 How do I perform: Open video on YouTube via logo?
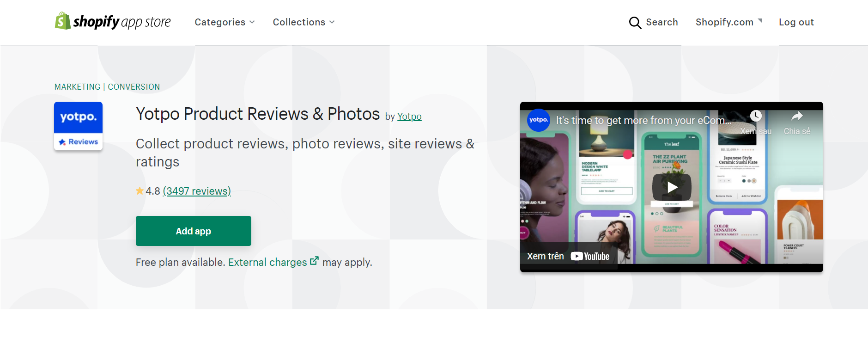tap(590, 256)
